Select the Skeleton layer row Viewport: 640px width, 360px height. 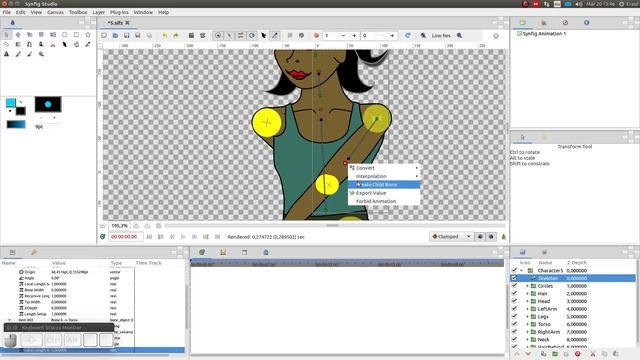(573, 278)
